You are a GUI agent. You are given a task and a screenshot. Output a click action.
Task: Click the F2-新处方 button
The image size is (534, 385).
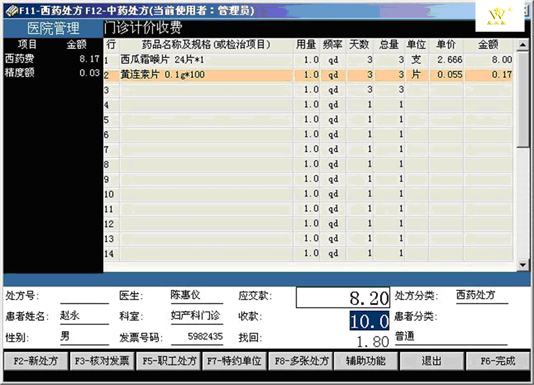click(x=36, y=360)
